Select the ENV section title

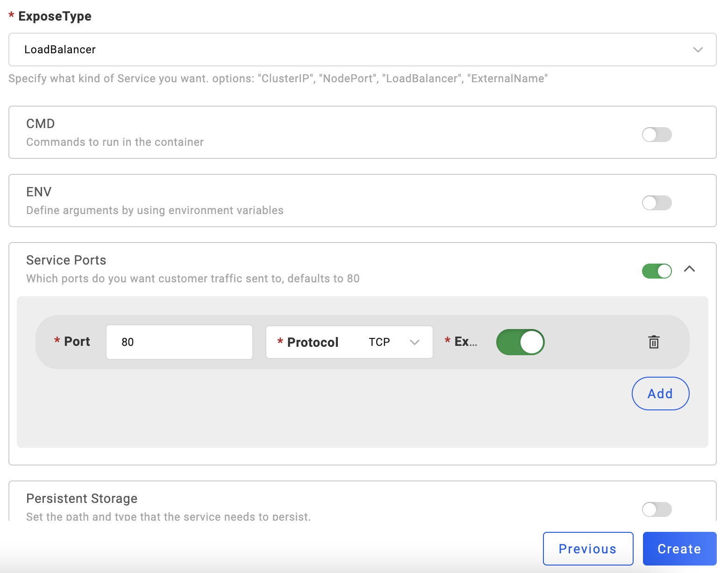39,192
